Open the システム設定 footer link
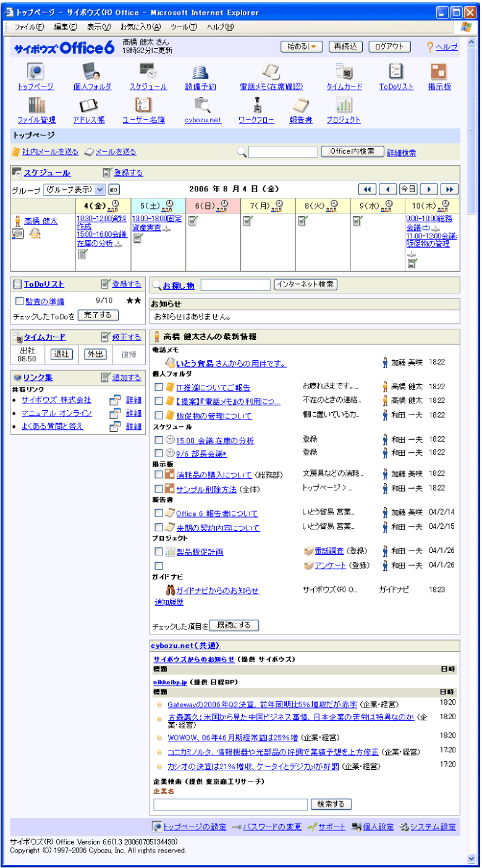This screenshot has width=482, height=868. (x=433, y=827)
